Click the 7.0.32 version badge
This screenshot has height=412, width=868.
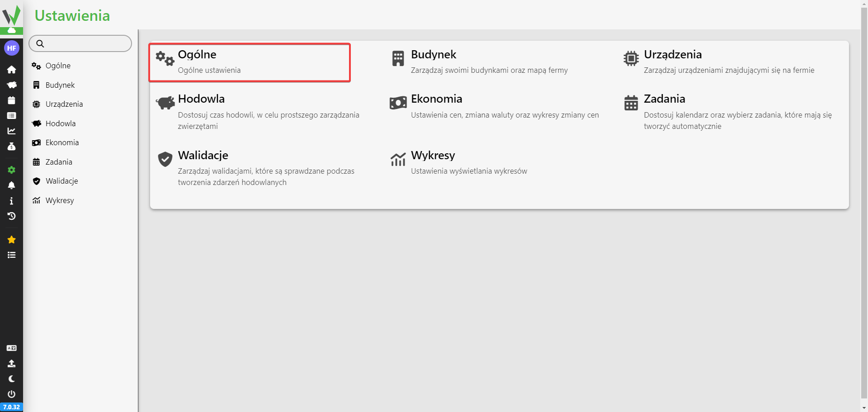(x=11, y=407)
